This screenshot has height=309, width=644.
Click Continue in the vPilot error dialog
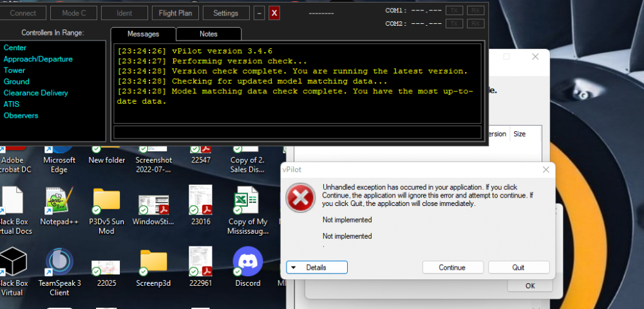(x=452, y=267)
